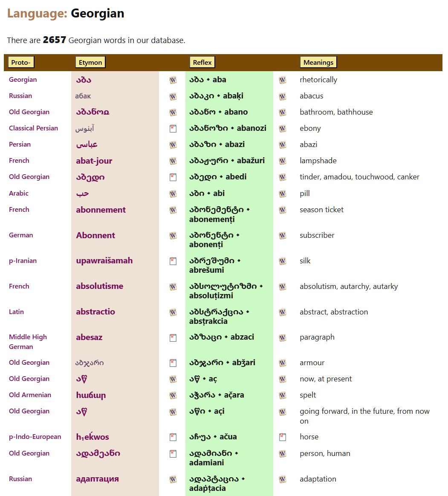Sort by the Proto- column header

(x=21, y=62)
